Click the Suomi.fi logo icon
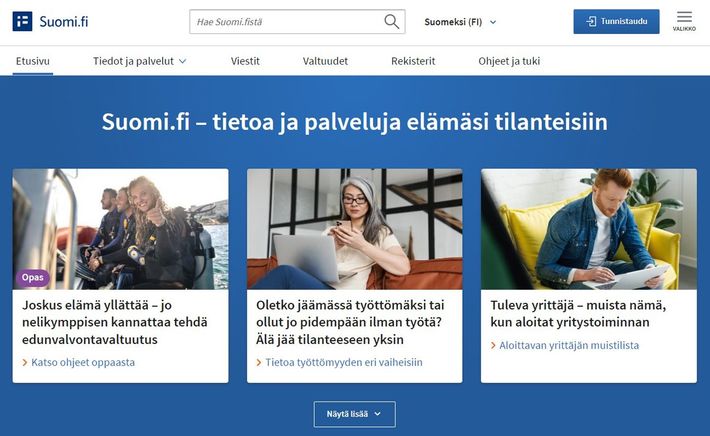710x436 pixels. tap(22, 21)
